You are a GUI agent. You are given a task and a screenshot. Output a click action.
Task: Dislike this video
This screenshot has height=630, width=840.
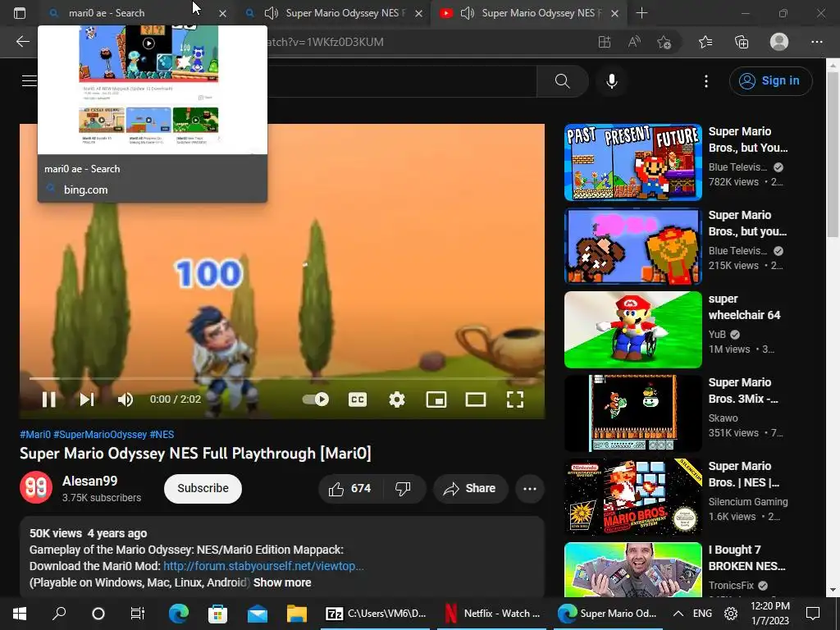click(404, 488)
